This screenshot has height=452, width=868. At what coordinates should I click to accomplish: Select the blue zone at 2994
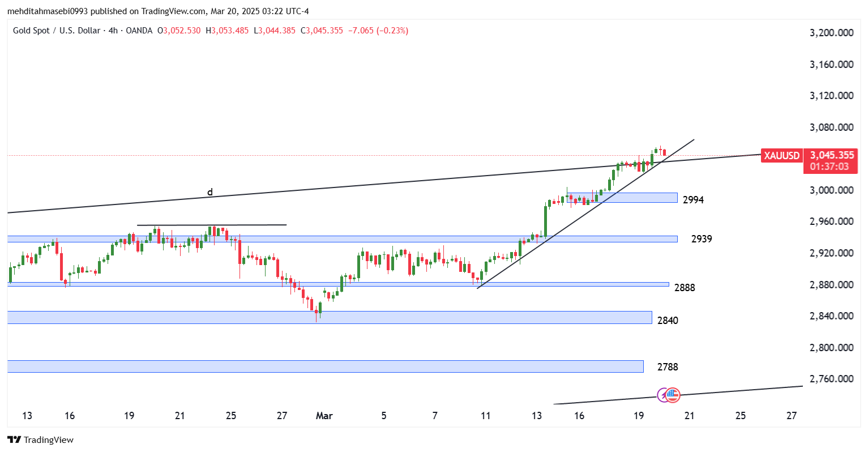tap(622, 198)
